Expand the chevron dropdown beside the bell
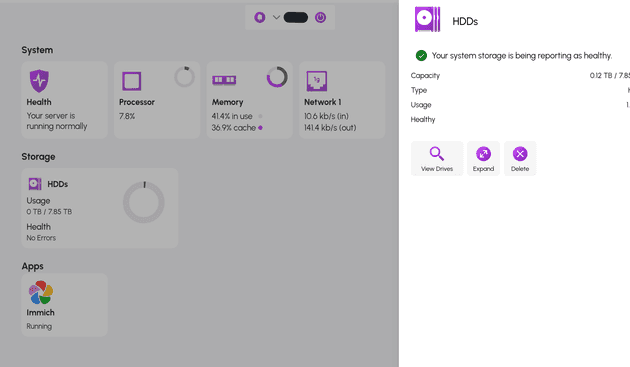This screenshot has height=367, width=630. (x=276, y=18)
